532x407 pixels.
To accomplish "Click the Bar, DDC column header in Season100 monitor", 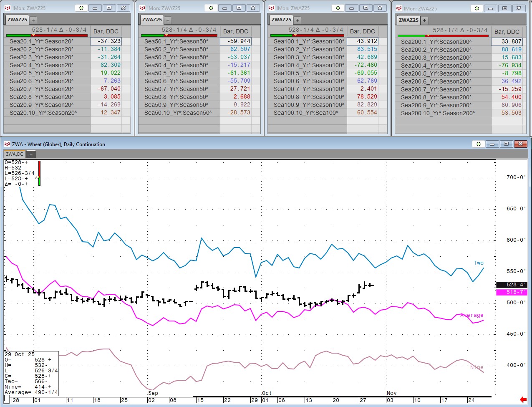I will click(362, 31).
